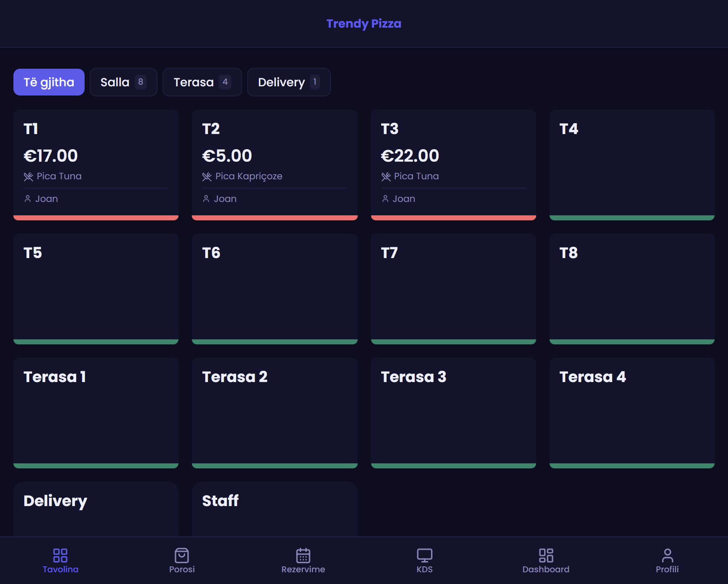Click the Trendy Pizza title

[364, 24]
